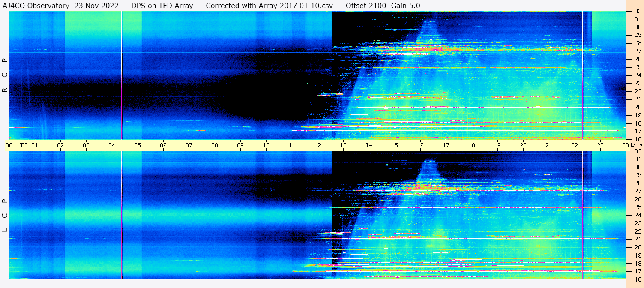Select the 10 hour tick label

[x=266, y=145]
